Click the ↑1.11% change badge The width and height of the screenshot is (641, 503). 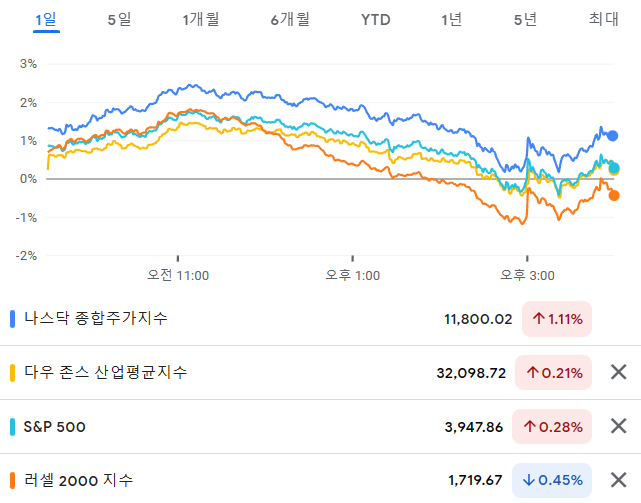click(557, 319)
